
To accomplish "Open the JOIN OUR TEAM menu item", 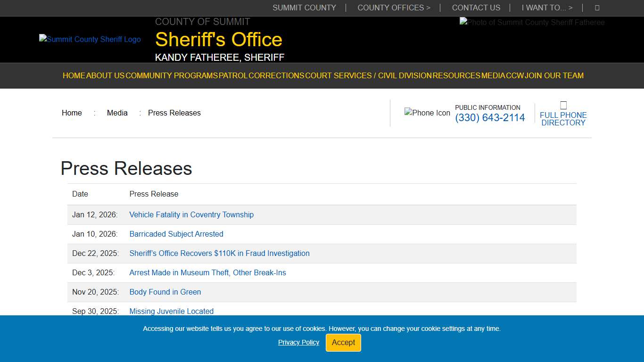I will pyautogui.click(x=554, y=75).
